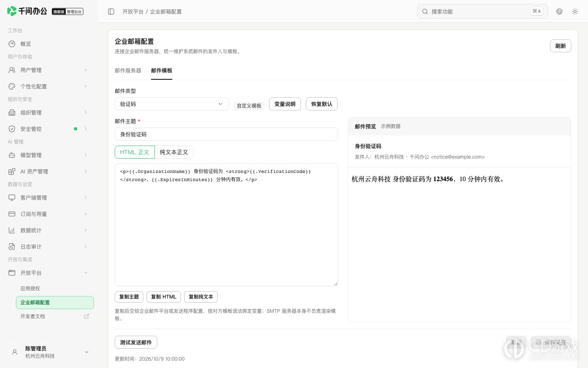Open the 邮件类型 验证码 dropdown
Viewport: 588px width, 368px height.
(x=171, y=104)
